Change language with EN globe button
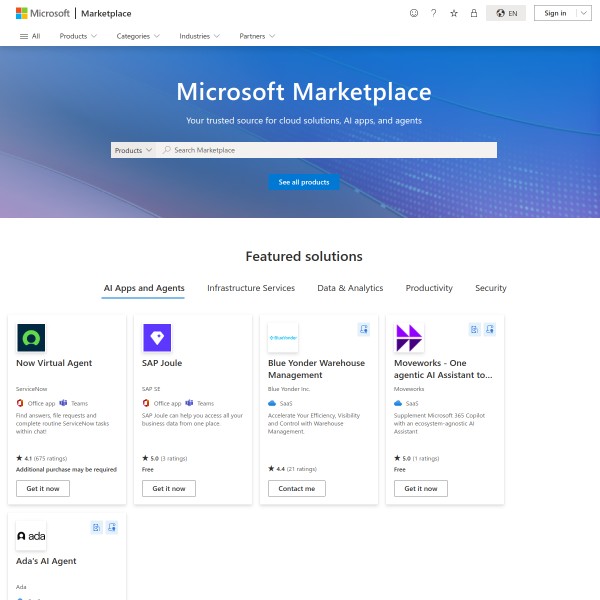 [x=506, y=13]
